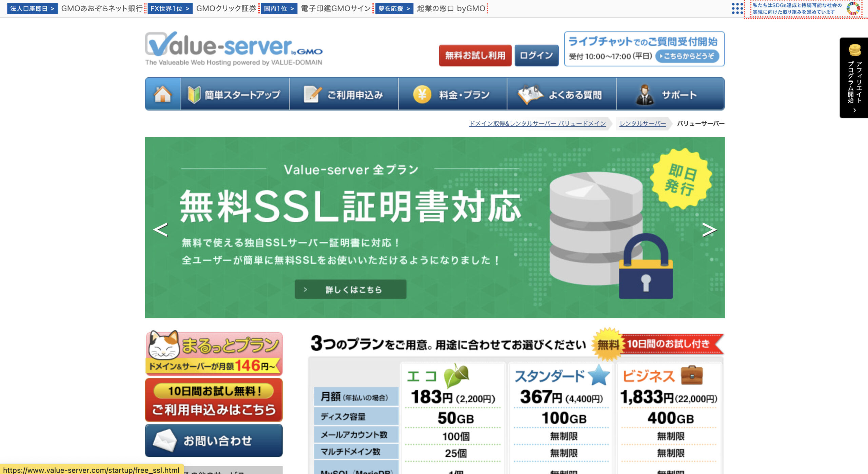Image resolution: width=868 pixels, height=474 pixels.
Task: Open 起業の窓口 byGMO link
Action: 451,8
